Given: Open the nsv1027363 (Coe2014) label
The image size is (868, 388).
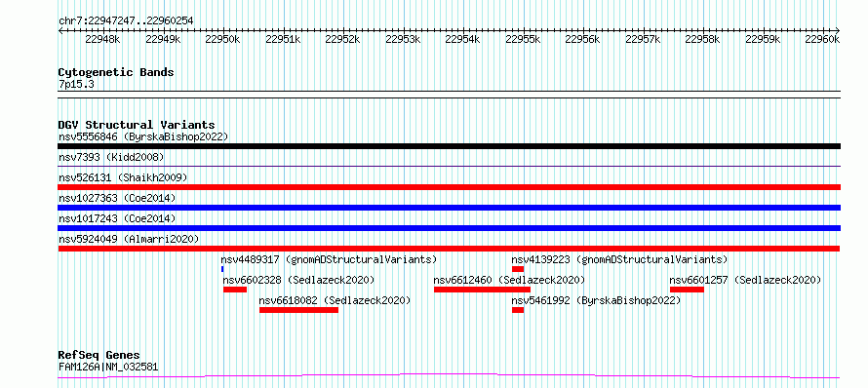Looking at the screenshot, I should pos(117,198).
